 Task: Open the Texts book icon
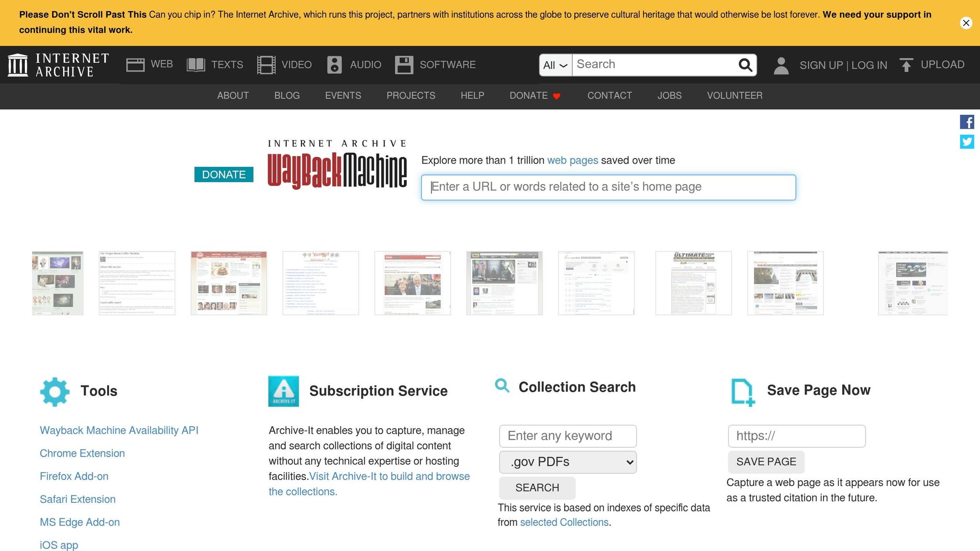tap(196, 65)
